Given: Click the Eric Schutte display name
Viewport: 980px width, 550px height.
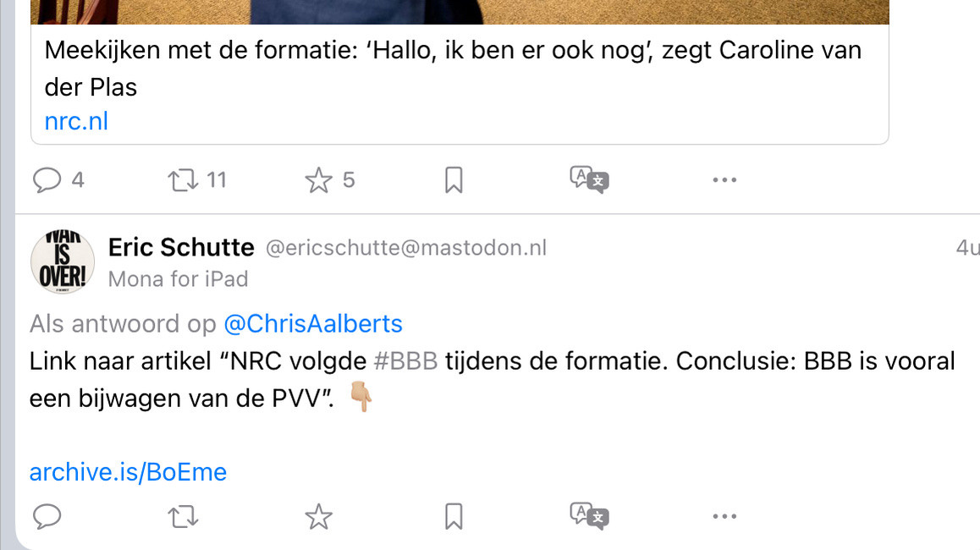Looking at the screenshot, I should (181, 247).
